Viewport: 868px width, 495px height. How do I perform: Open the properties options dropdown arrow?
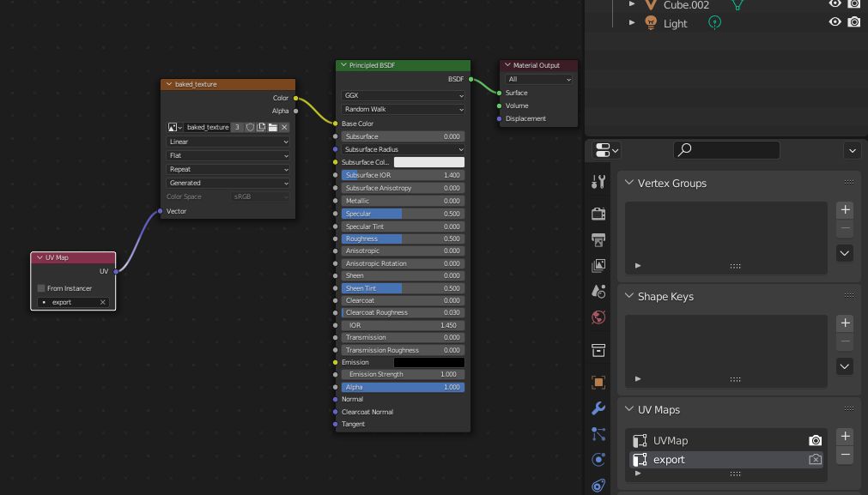click(853, 150)
